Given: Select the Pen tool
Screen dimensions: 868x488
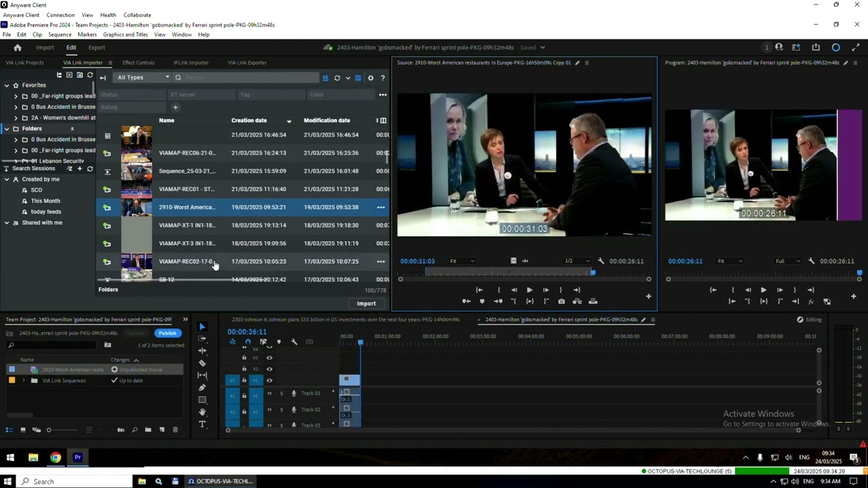Looking at the screenshot, I should [x=202, y=388].
